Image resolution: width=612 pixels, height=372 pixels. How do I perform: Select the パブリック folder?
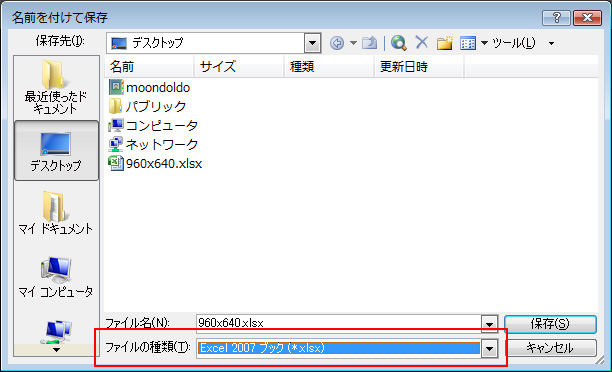(x=148, y=106)
